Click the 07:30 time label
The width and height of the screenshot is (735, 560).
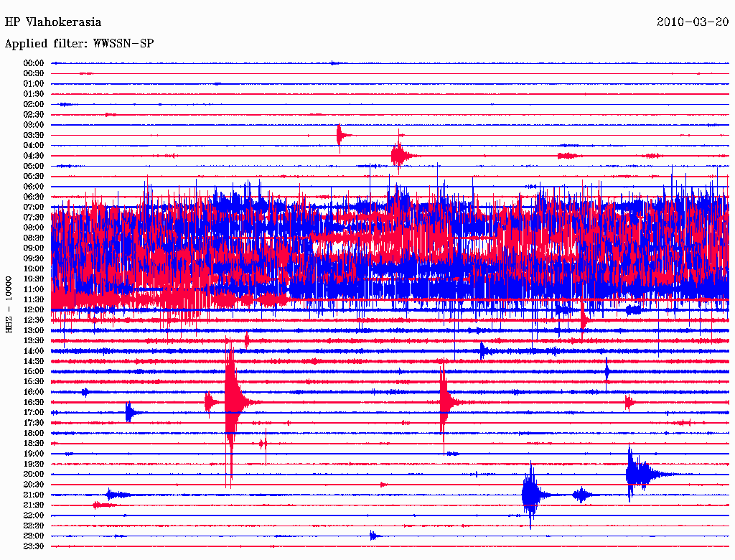[34, 218]
